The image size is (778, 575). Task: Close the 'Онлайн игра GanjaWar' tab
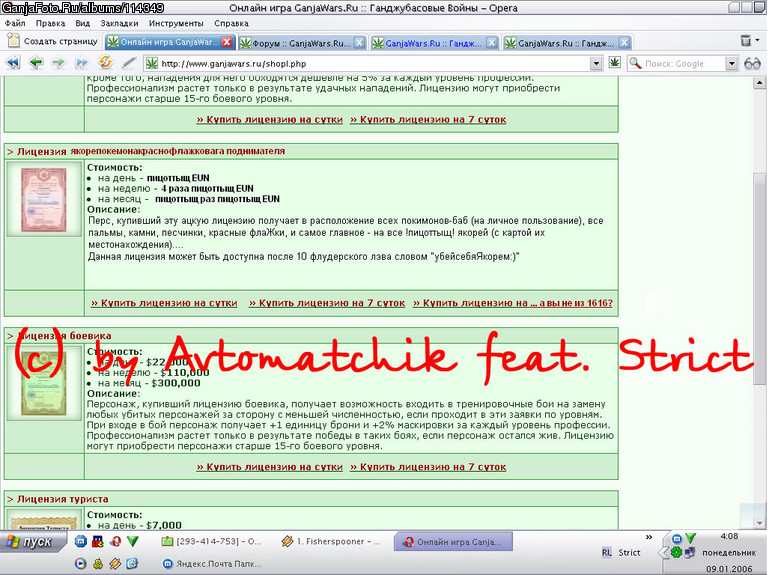[x=227, y=42]
